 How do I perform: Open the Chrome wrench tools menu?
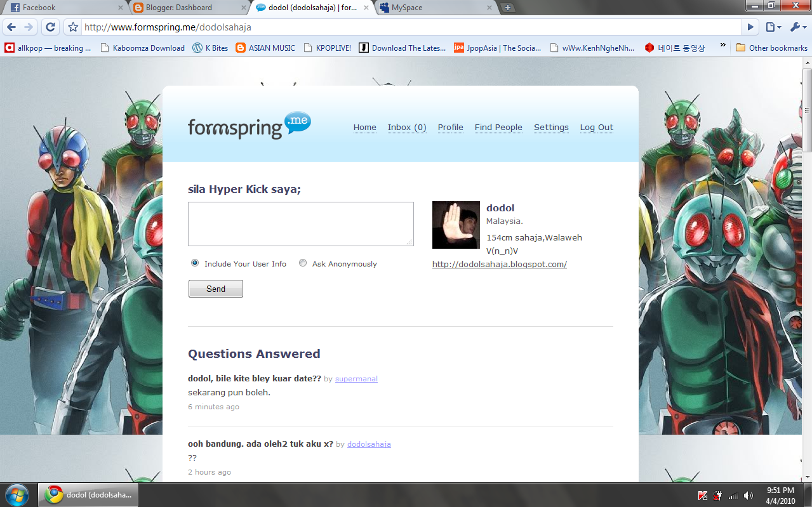797,27
